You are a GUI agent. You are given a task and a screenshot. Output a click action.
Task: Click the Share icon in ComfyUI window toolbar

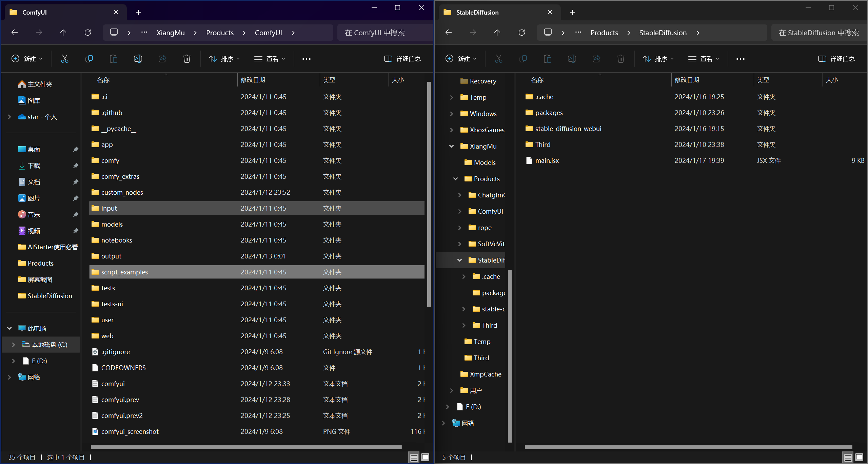pyautogui.click(x=162, y=59)
